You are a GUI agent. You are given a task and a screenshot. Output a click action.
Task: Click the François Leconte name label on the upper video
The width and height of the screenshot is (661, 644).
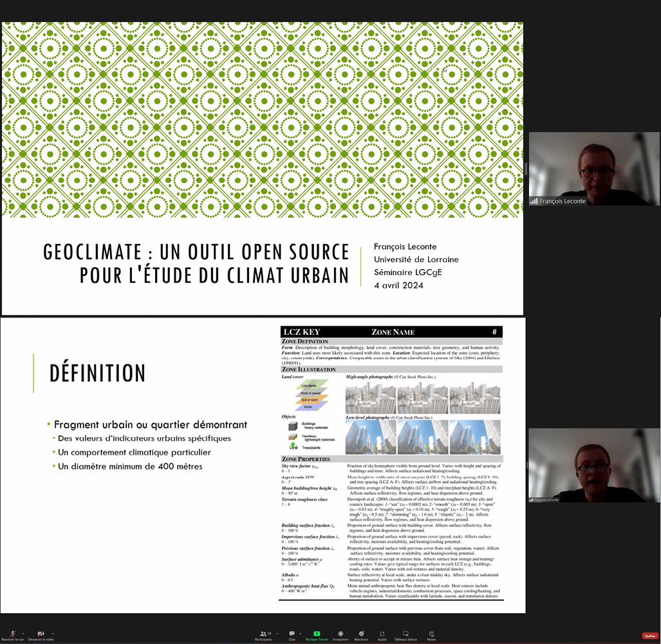(563, 201)
